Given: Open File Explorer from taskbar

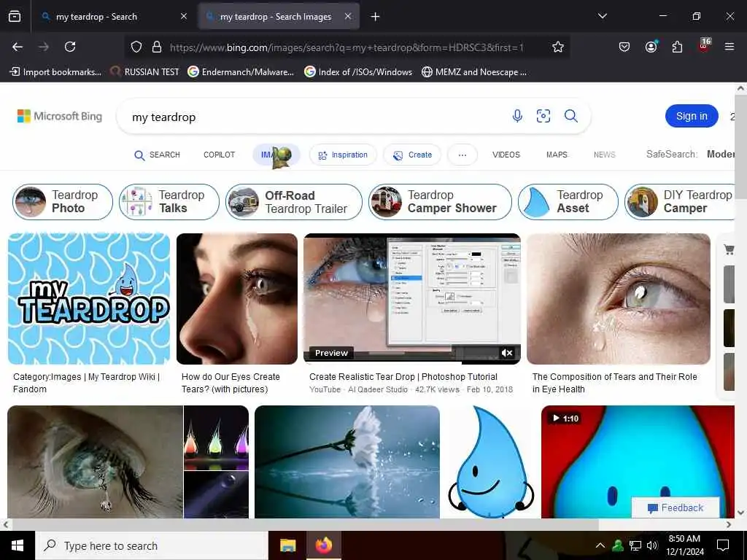Looking at the screenshot, I should (287, 545).
